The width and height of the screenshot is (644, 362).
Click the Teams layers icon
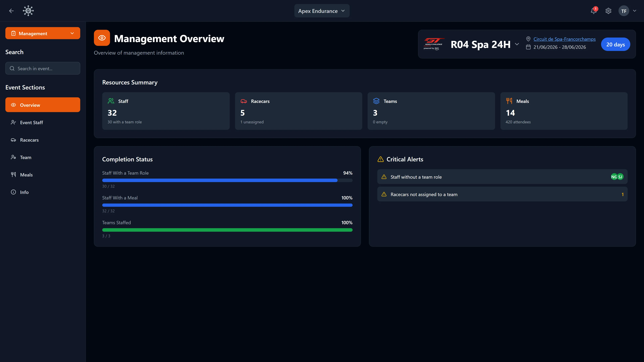coord(376,101)
